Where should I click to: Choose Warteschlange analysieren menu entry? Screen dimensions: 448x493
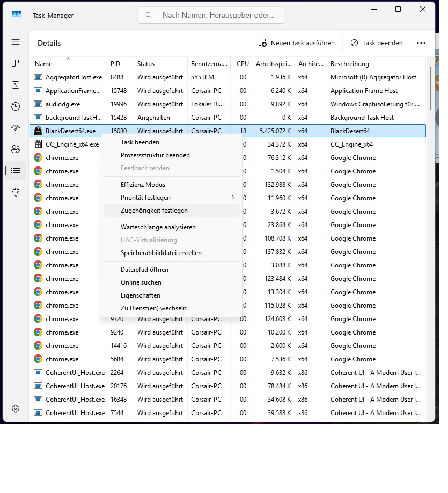coord(172,227)
